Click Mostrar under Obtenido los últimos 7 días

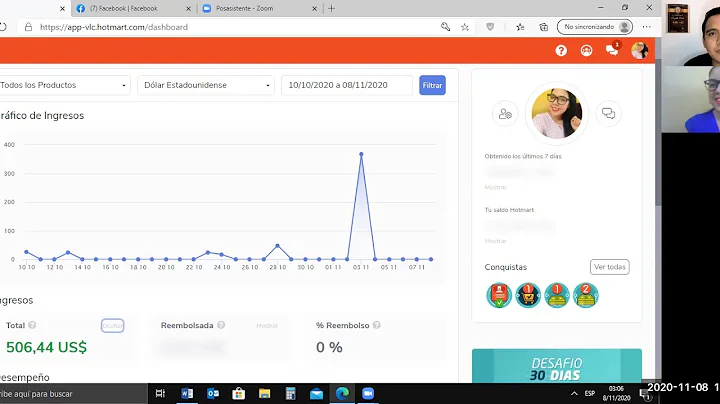[x=495, y=187]
